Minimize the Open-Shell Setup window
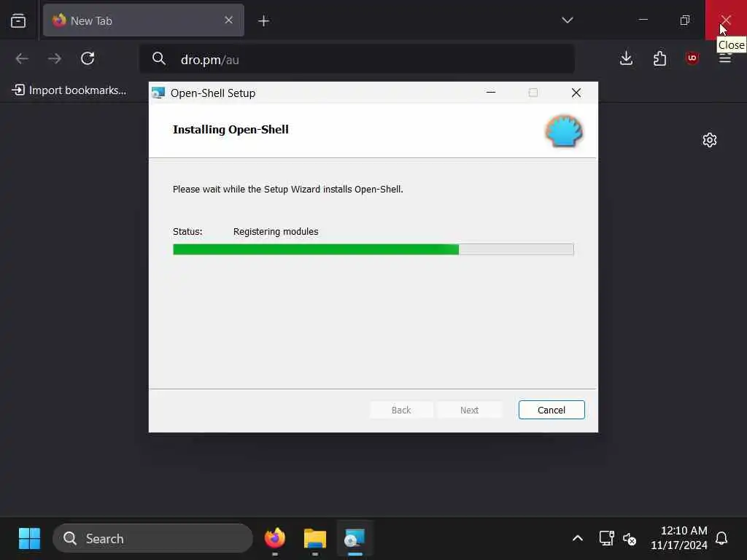747x560 pixels. click(x=491, y=93)
